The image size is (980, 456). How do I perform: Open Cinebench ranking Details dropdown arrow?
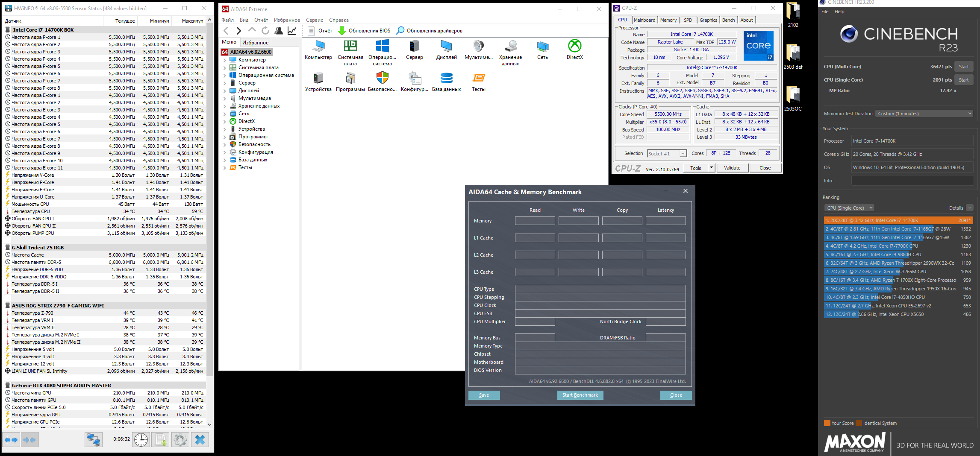(970, 208)
